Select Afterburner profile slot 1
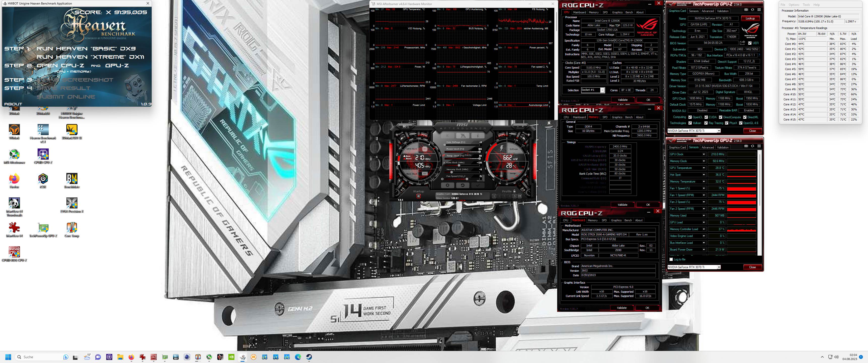Image resolution: width=868 pixels, height=363 pixels. coord(494,196)
